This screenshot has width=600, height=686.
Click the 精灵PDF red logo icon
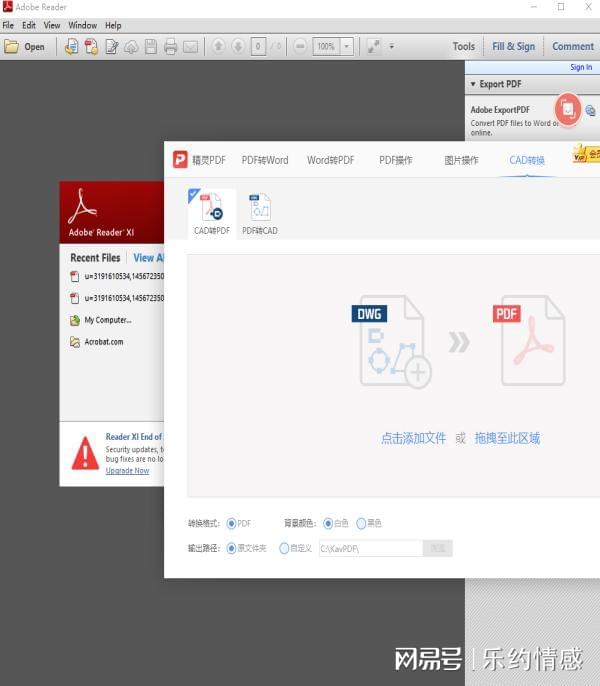(180, 160)
